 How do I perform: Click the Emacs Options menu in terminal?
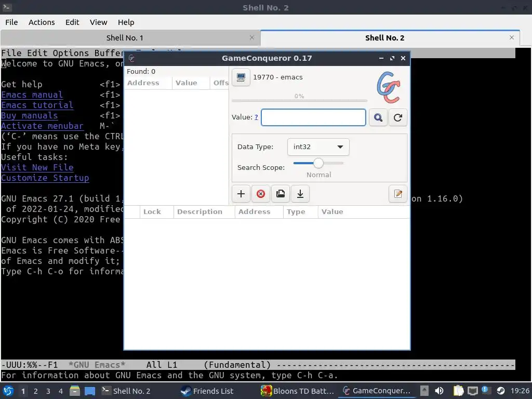[x=71, y=53]
